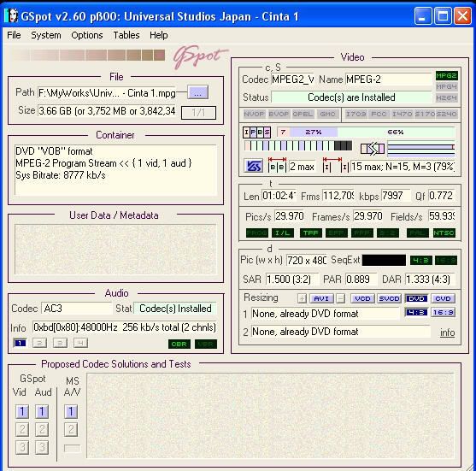Screen dimensions: 476x471
Task: Click the S170 colorimetry indicator
Action: 425,114
